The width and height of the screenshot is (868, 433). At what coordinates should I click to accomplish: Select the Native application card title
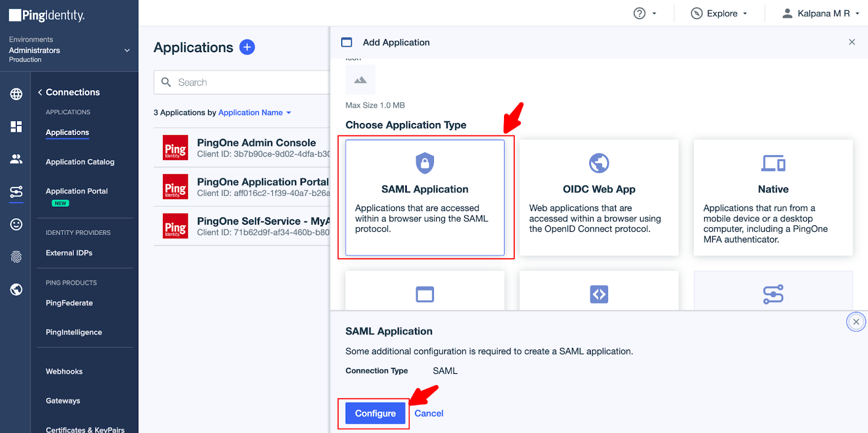pyautogui.click(x=773, y=189)
